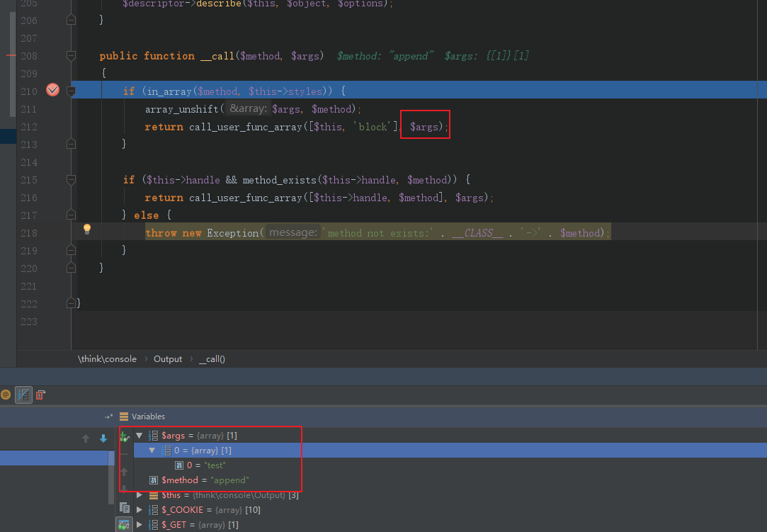Toggle the breakpoint on line 210
The image size is (767, 532).
[53, 90]
